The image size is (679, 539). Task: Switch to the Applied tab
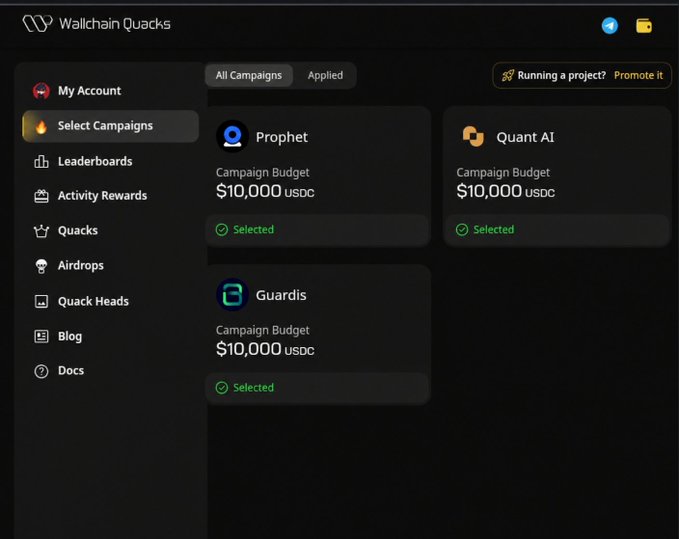tap(325, 75)
